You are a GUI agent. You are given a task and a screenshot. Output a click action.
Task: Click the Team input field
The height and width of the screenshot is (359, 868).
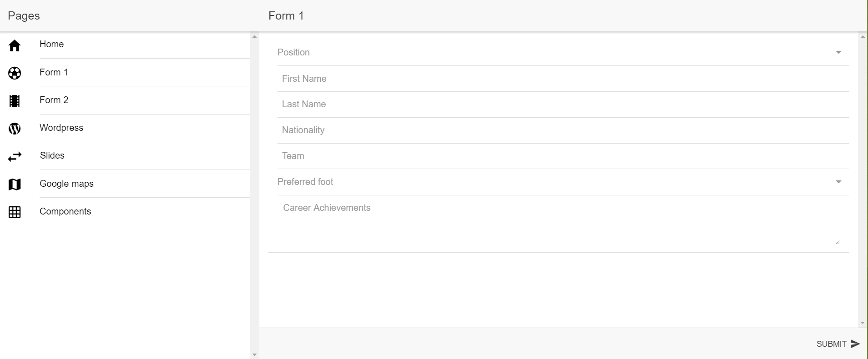click(563, 156)
